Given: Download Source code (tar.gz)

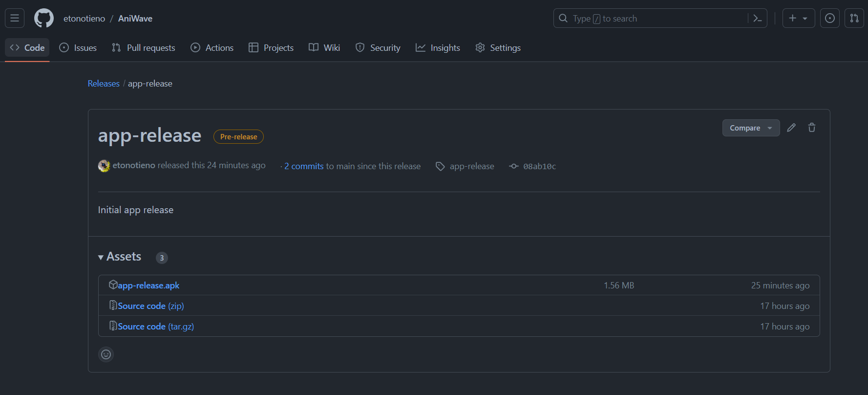Looking at the screenshot, I should pos(156,326).
